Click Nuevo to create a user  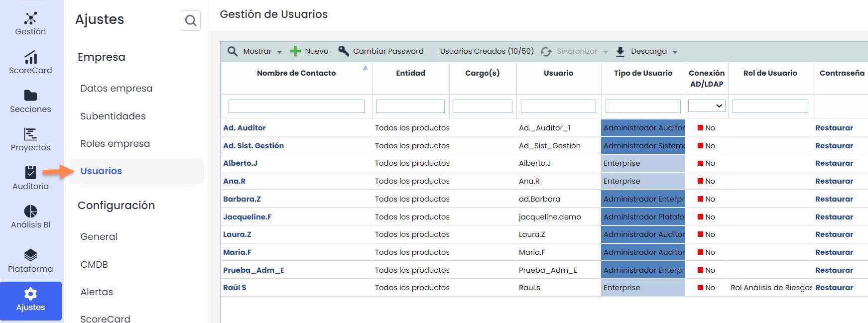tap(309, 51)
